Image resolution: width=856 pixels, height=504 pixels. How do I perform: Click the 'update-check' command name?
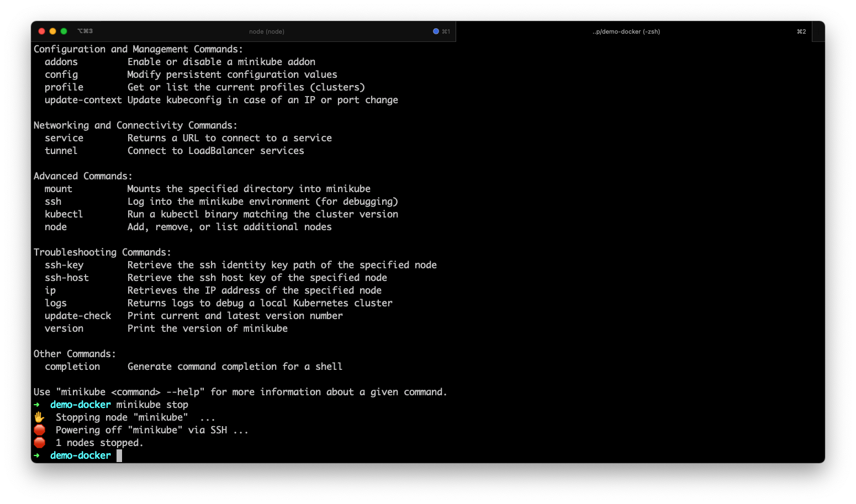(x=78, y=316)
